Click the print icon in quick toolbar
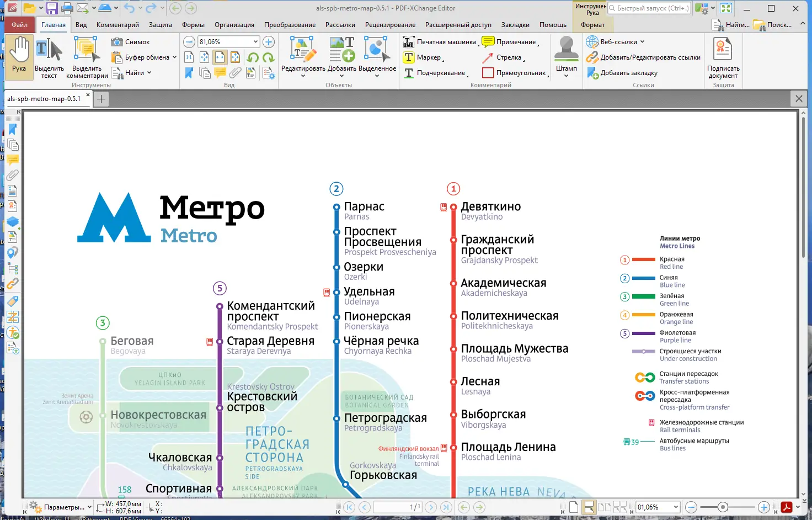Image resolution: width=812 pixels, height=520 pixels. (x=67, y=8)
